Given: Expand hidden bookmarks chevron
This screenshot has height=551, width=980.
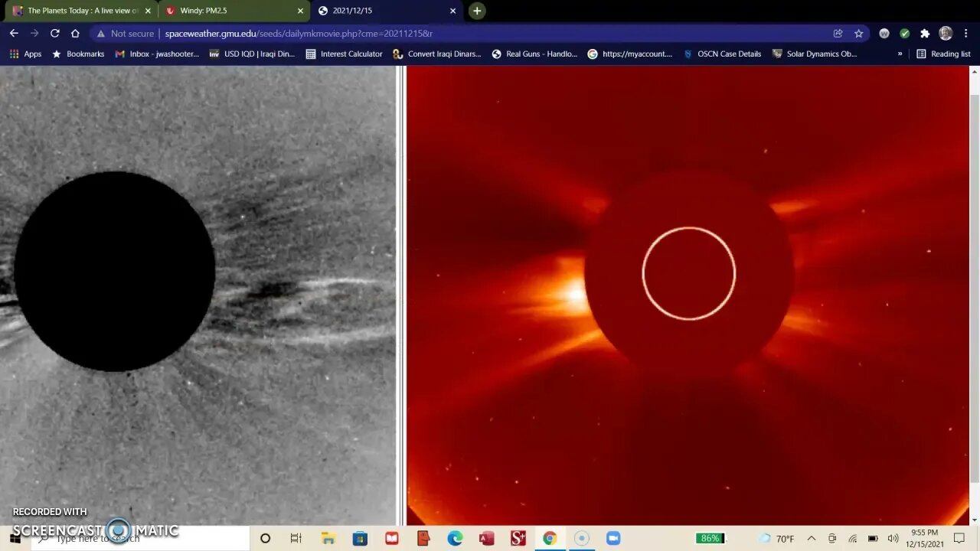Looking at the screenshot, I should click(x=900, y=54).
